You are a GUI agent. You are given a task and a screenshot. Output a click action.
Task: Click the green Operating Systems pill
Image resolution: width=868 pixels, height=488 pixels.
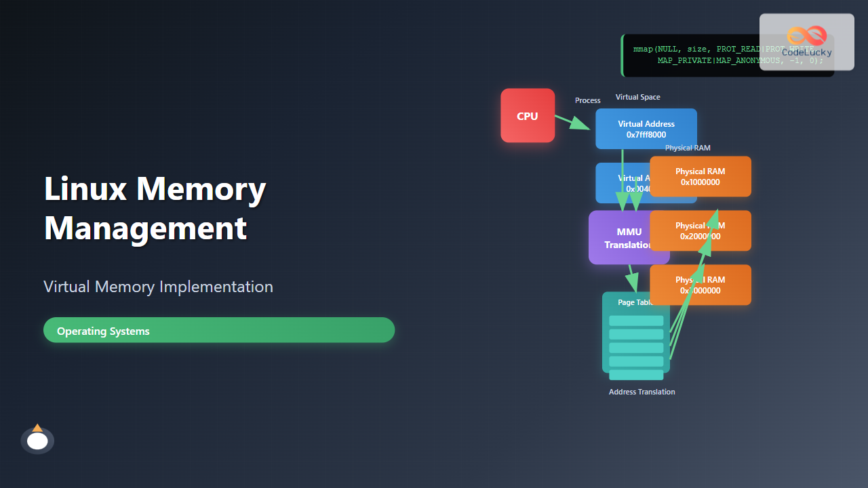click(x=218, y=331)
